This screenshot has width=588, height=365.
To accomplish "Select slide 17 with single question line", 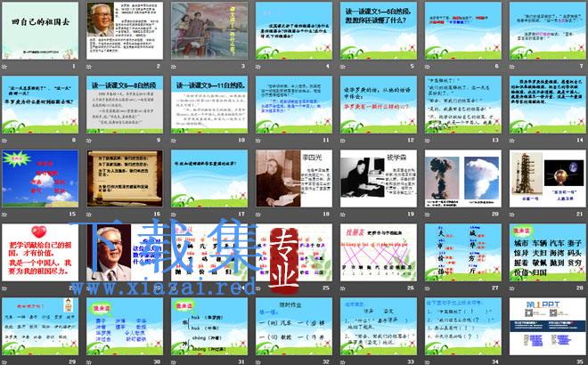I will click(209, 178).
